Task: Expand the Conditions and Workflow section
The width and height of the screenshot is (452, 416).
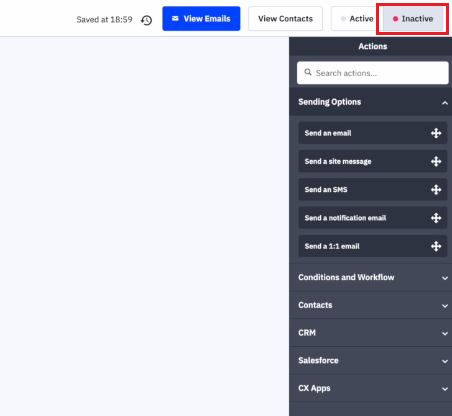Action: (370, 277)
